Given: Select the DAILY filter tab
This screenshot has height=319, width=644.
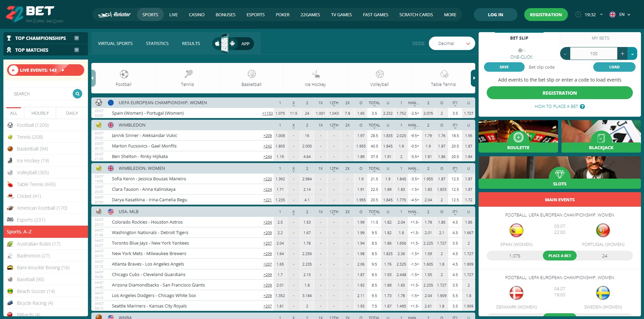Looking at the screenshot, I should coord(72,113).
